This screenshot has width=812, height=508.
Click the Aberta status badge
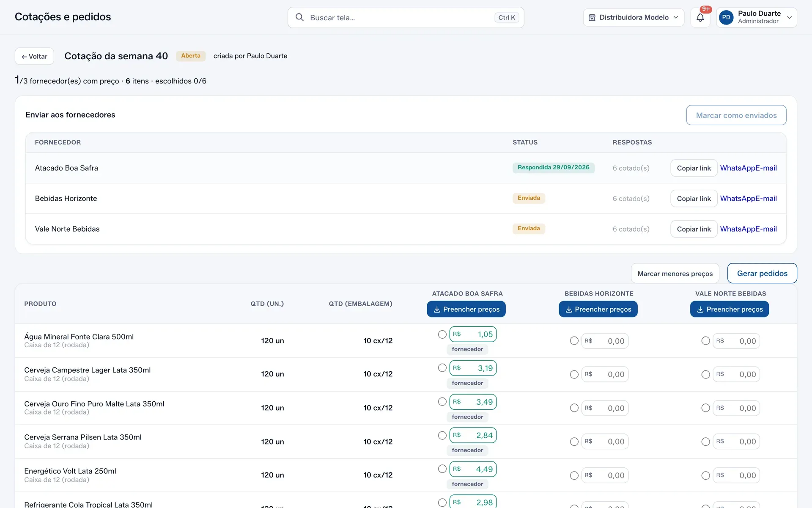(191, 56)
